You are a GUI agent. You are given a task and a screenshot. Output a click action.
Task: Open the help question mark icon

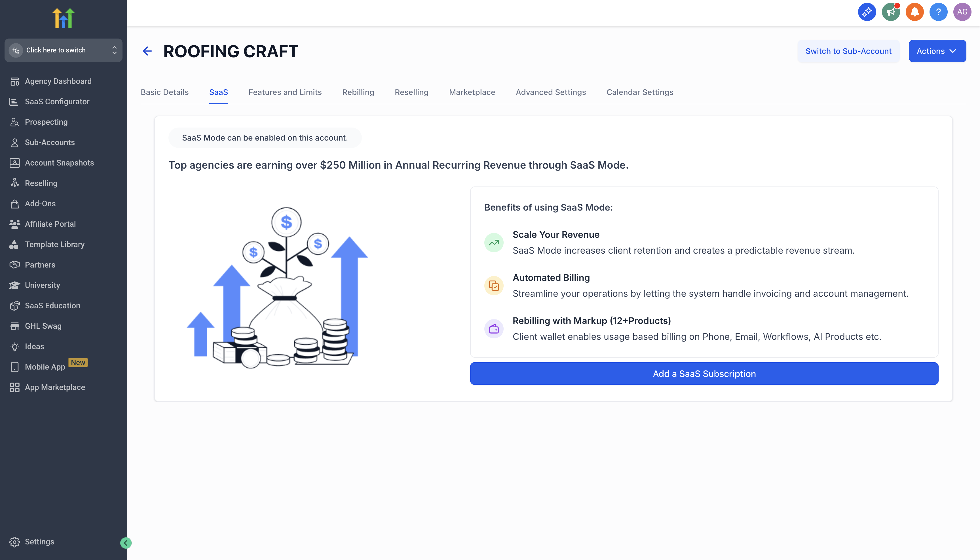click(938, 12)
